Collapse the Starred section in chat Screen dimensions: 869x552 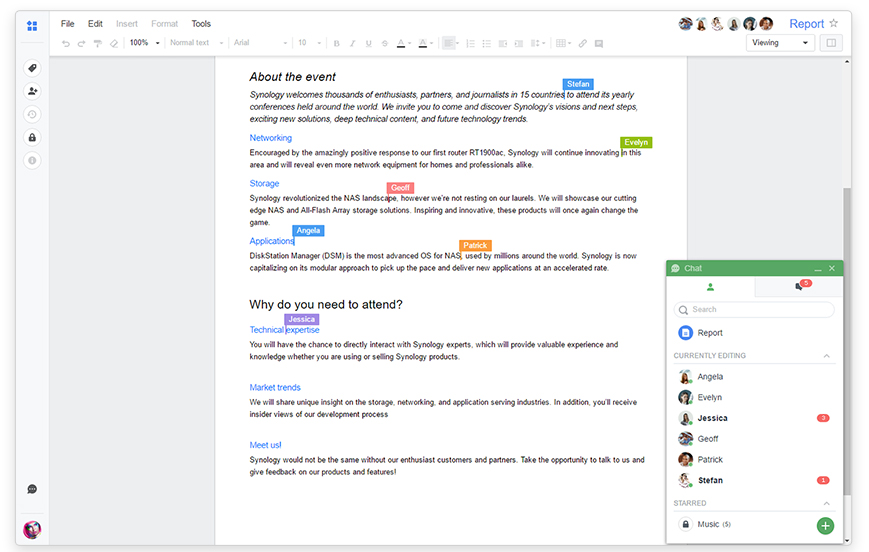pos(826,503)
